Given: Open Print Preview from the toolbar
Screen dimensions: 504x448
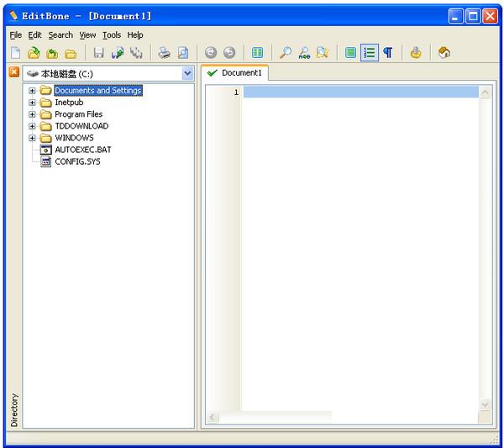Looking at the screenshot, I should [x=182, y=53].
